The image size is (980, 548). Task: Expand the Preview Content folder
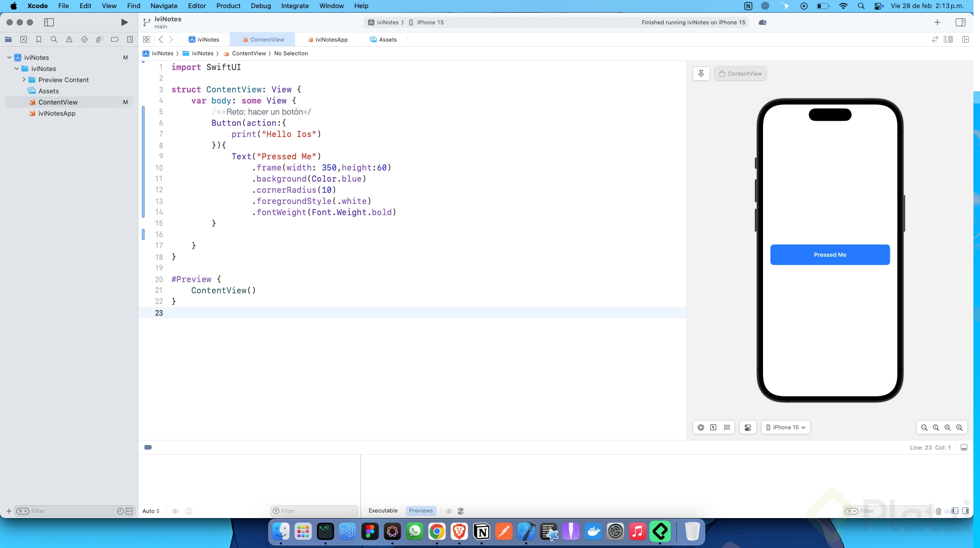(x=24, y=80)
